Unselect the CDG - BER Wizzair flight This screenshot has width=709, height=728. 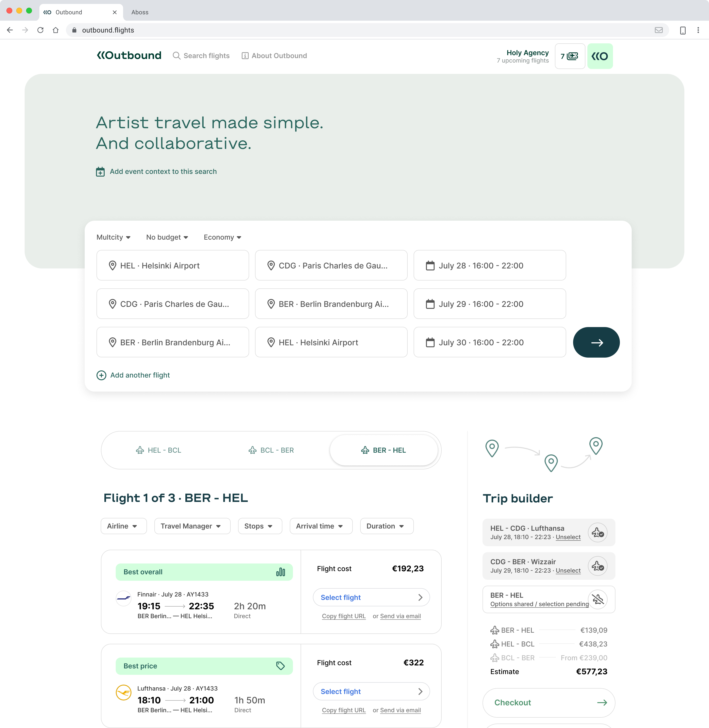click(x=568, y=570)
